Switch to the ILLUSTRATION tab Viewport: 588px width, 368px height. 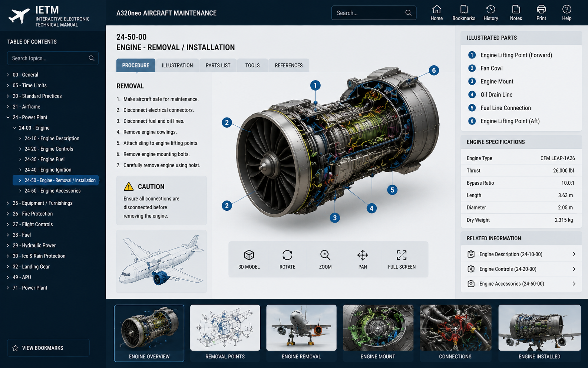tap(177, 65)
